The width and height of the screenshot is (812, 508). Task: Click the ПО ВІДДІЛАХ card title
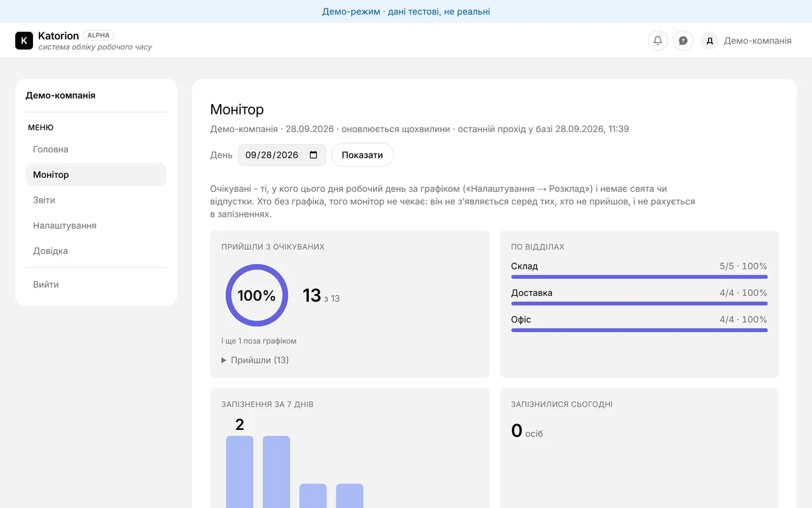(538, 247)
